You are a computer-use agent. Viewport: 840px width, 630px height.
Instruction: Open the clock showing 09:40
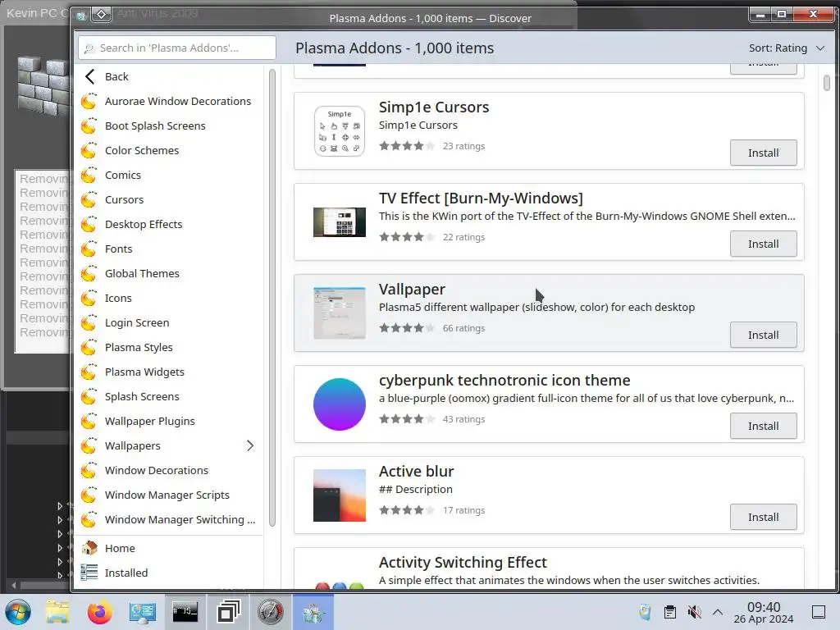coord(764,612)
